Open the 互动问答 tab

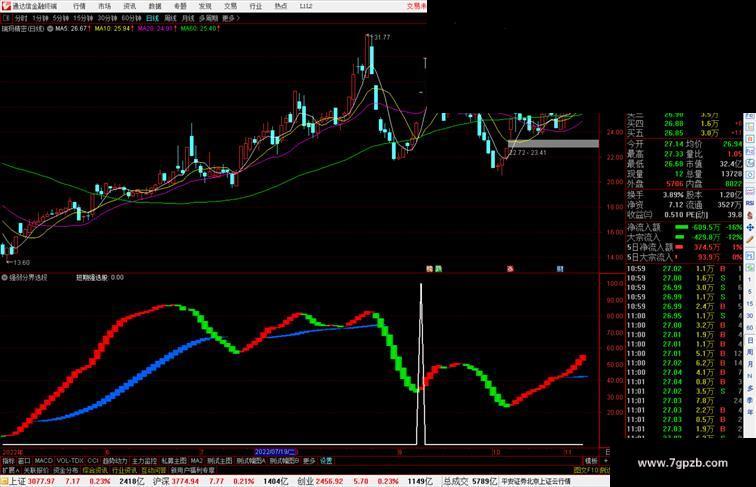click(154, 470)
